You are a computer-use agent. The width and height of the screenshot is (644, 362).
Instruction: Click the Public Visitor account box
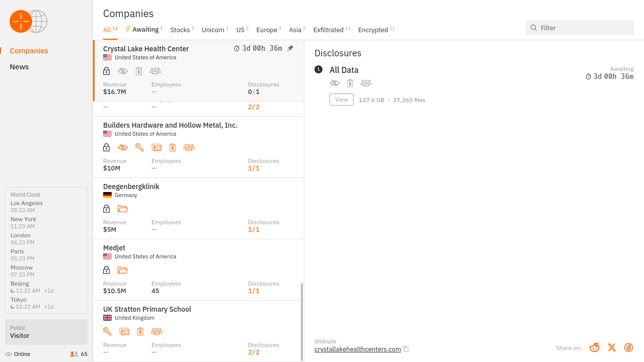point(46,332)
